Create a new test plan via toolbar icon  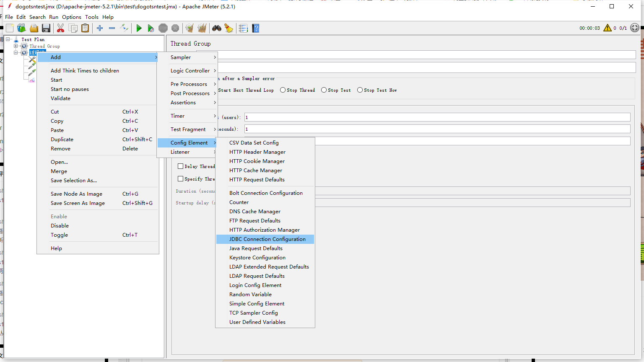(10, 28)
